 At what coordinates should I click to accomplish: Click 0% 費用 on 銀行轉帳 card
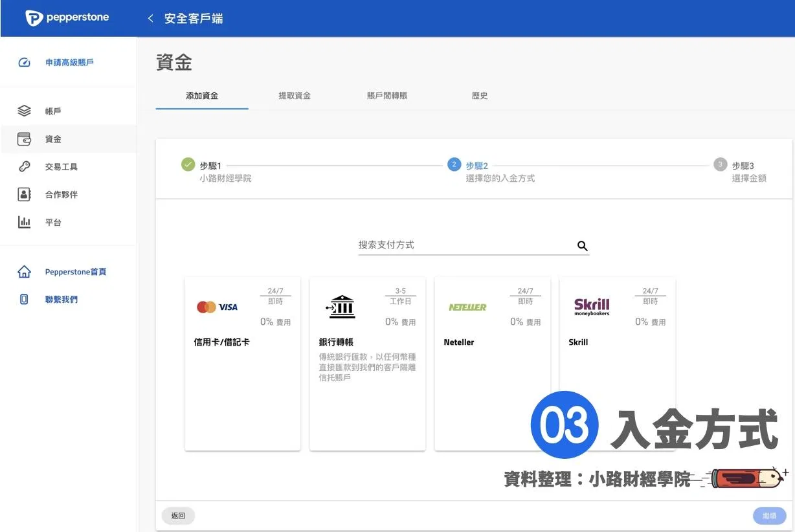[400, 322]
